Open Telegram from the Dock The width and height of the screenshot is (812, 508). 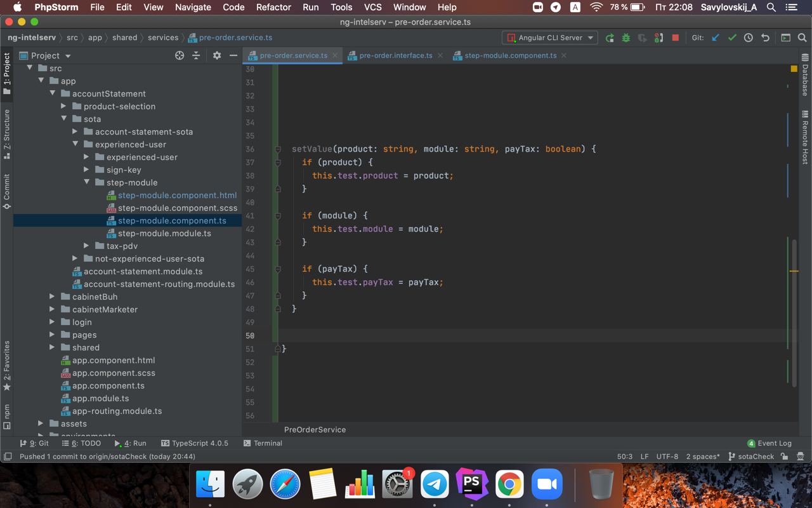[x=435, y=485]
